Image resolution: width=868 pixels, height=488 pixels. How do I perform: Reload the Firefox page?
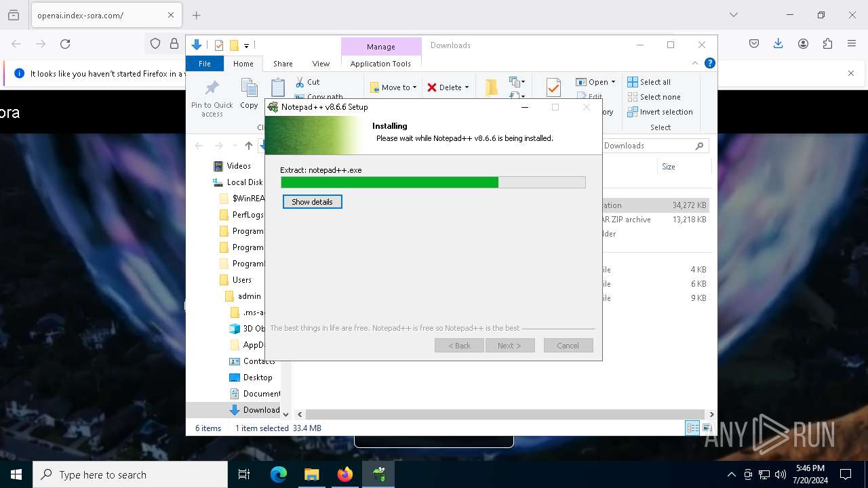pos(65,44)
